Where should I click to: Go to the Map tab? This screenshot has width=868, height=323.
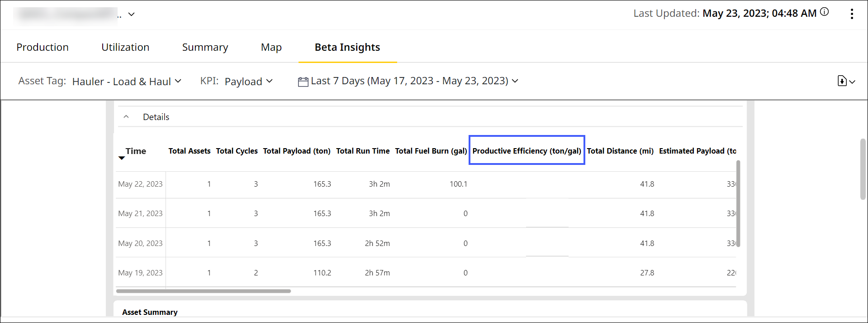pos(271,47)
